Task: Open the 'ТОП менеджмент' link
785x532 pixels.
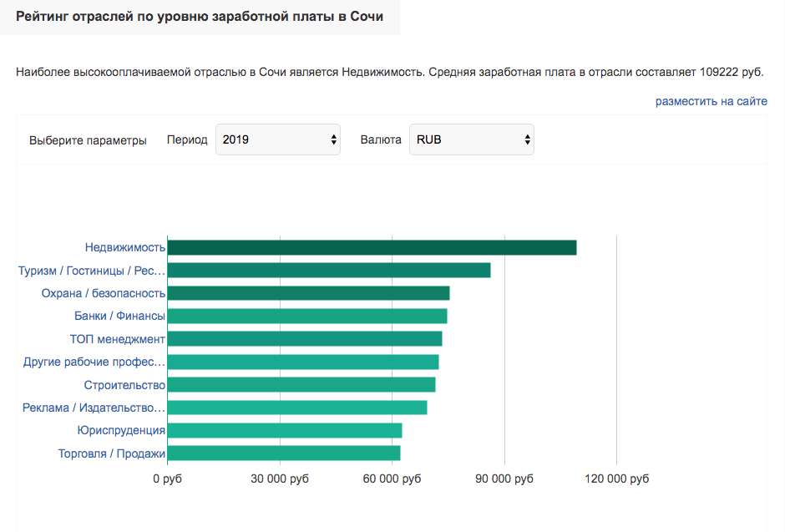Action: (117, 339)
